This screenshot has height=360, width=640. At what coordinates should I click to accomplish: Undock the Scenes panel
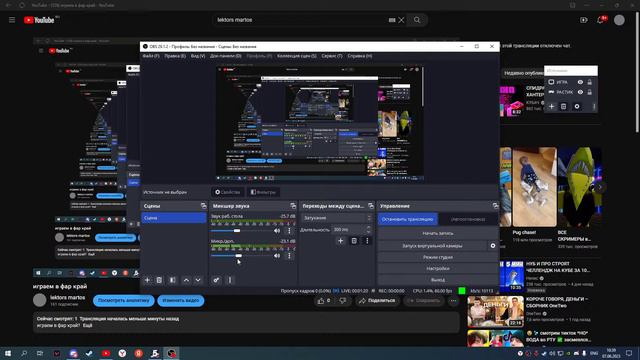tap(204, 206)
